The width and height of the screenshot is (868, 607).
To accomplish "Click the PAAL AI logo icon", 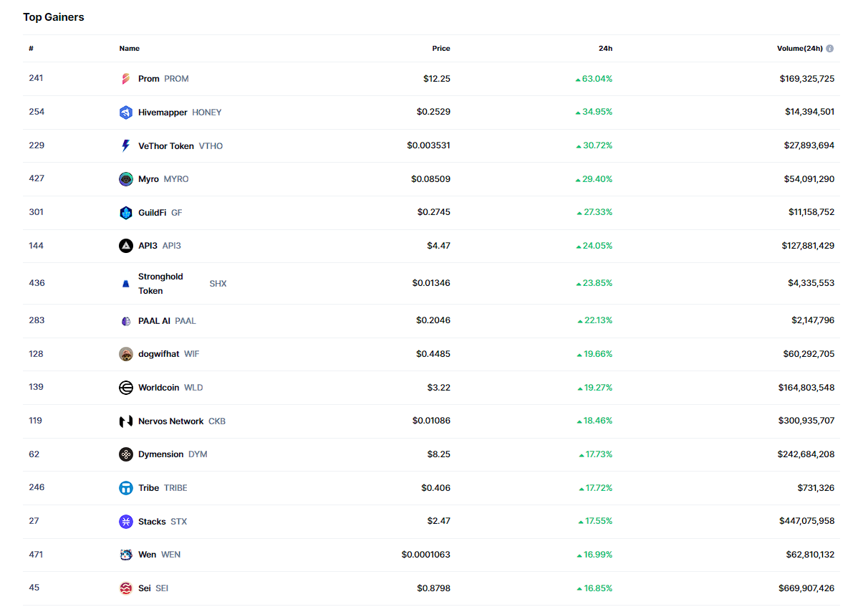I will click(126, 321).
